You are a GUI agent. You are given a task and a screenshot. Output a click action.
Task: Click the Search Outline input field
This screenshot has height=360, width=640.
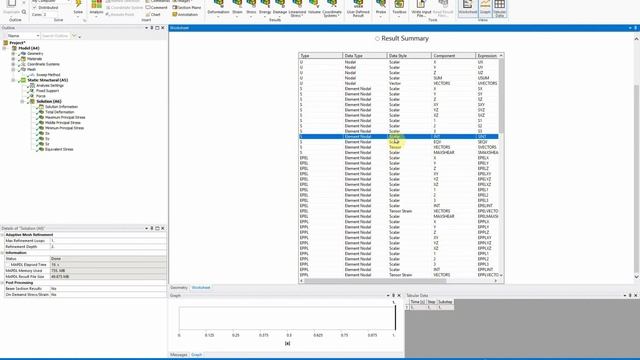[x=56, y=36]
